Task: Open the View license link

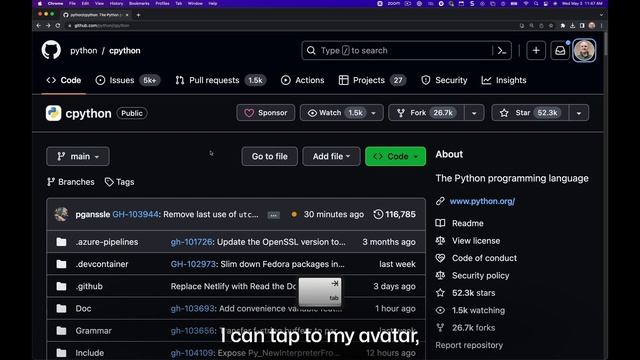Action: click(476, 241)
